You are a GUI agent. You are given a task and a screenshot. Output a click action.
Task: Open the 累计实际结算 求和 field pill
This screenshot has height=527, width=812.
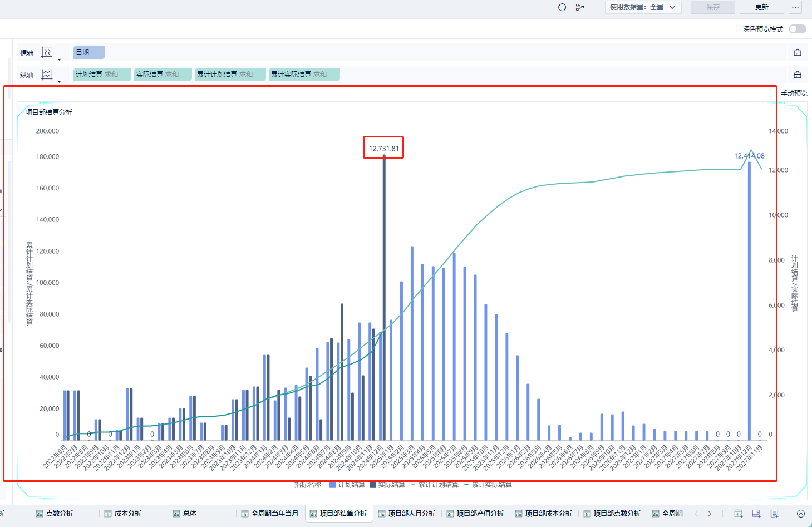click(x=304, y=75)
